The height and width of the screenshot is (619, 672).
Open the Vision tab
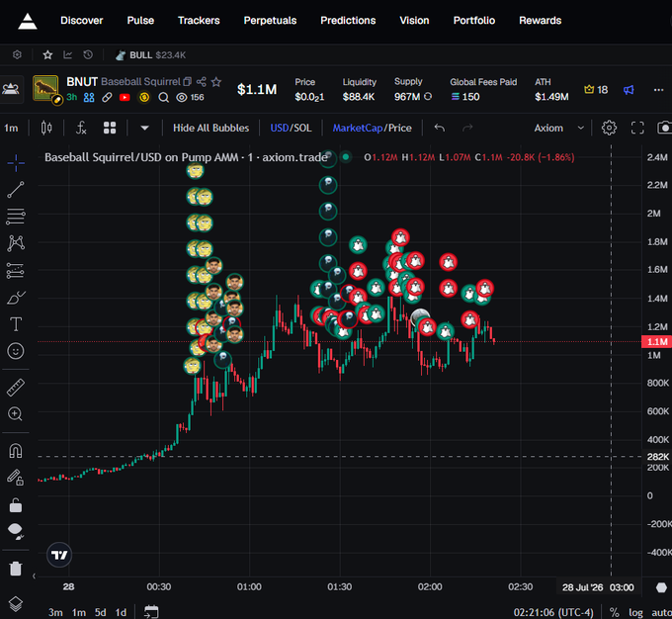[414, 21]
